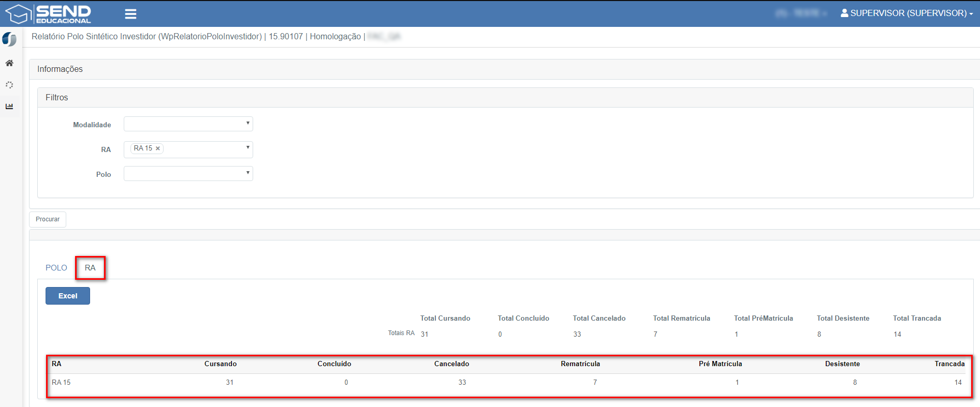Open the RA filter dropdown arrow
Screen dimensions: 980x407
247,148
